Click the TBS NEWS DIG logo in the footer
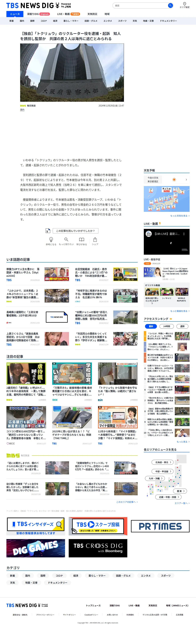Screen dimensions: 196x644 pos(27,605)
